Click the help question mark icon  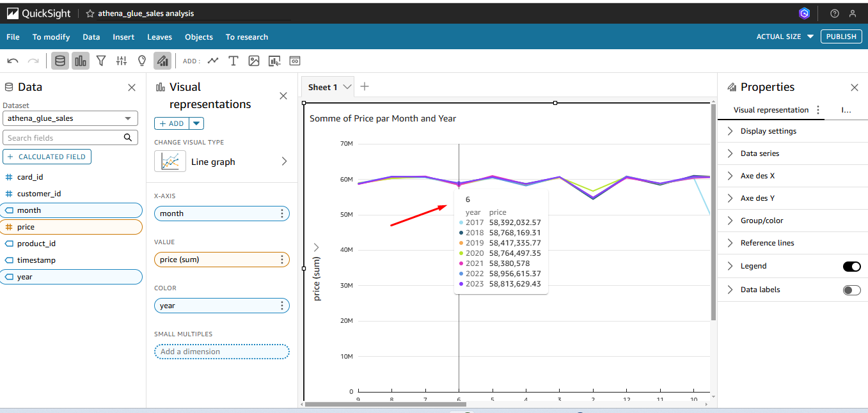[834, 13]
